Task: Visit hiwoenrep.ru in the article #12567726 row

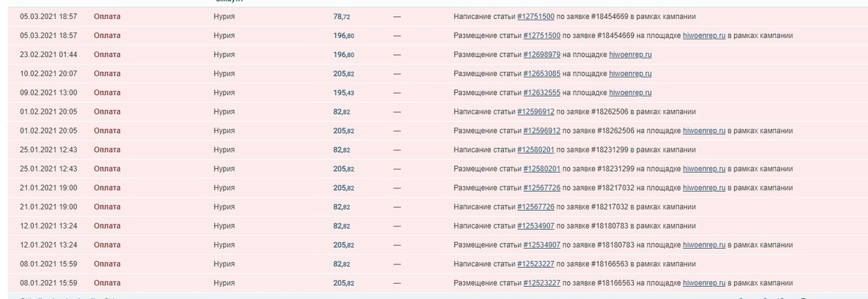Action: coord(704,188)
